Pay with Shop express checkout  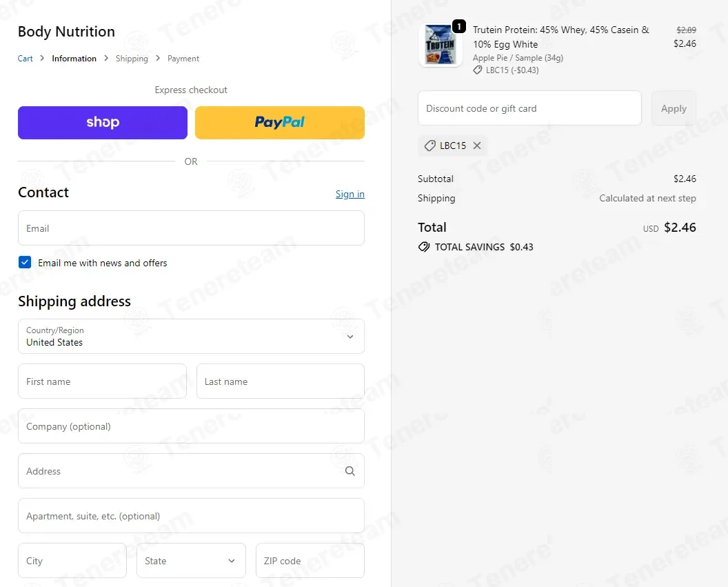coord(103,123)
